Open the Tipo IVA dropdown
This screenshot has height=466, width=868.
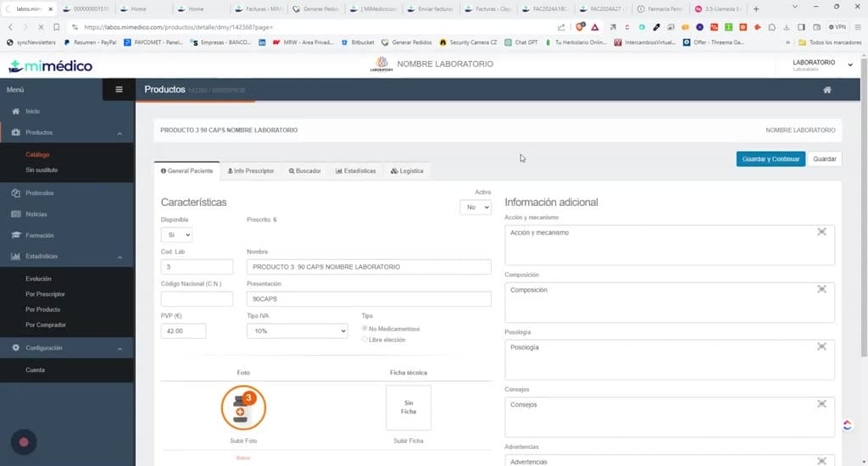pos(298,331)
